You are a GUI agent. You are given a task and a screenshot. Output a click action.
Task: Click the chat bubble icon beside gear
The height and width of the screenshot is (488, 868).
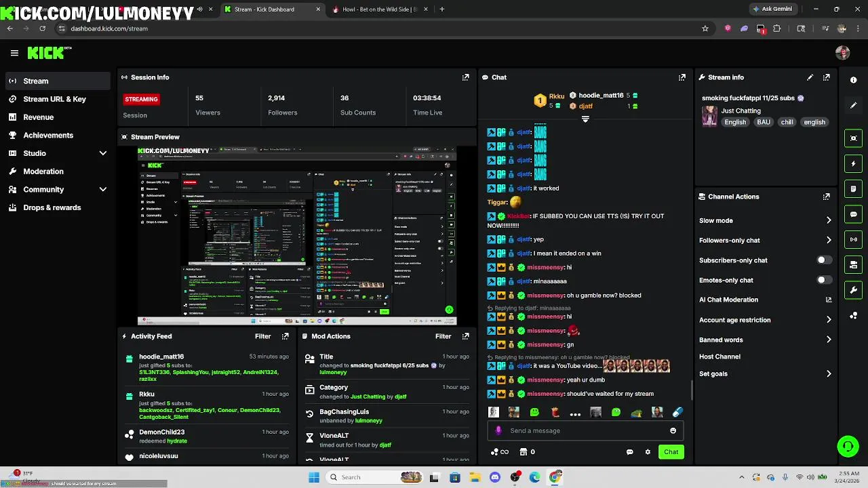(x=629, y=452)
